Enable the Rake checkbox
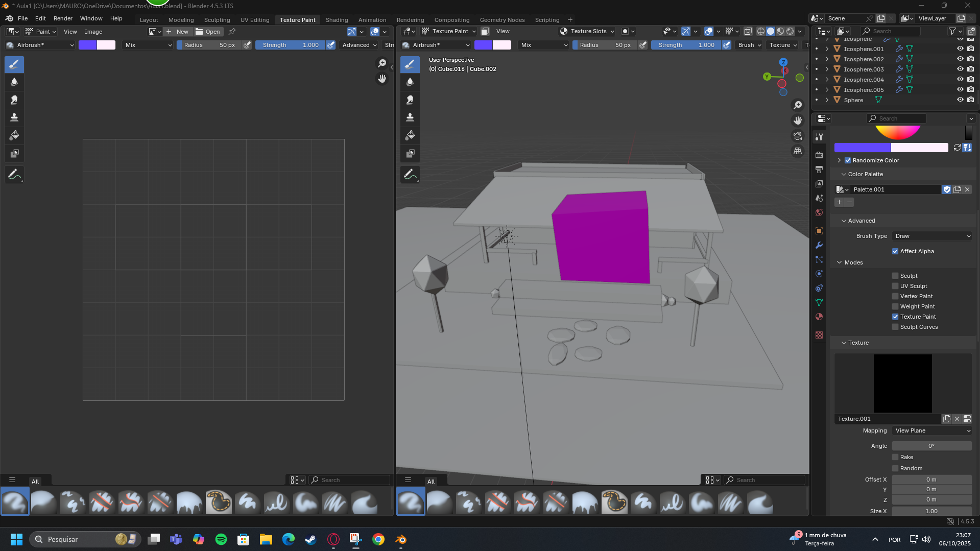Screen dimensions: 980x551 pyautogui.click(x=895, y=457)
